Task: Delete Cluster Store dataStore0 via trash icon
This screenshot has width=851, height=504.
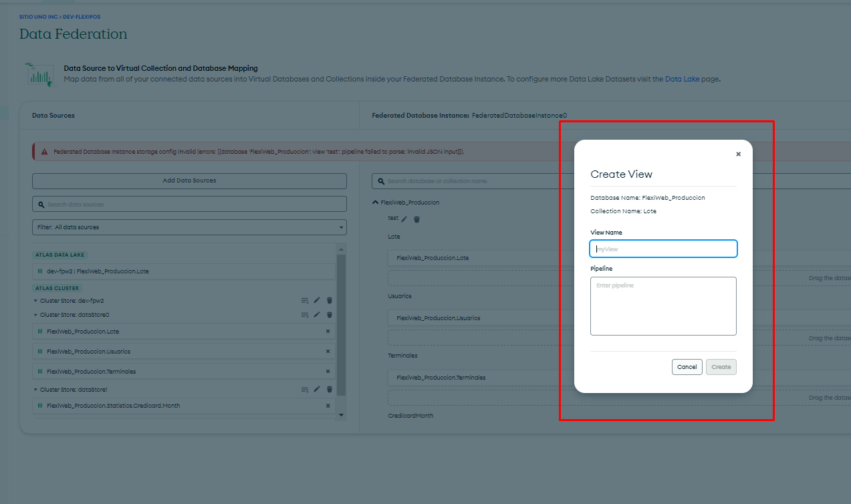Action: (x=330, y=315)
